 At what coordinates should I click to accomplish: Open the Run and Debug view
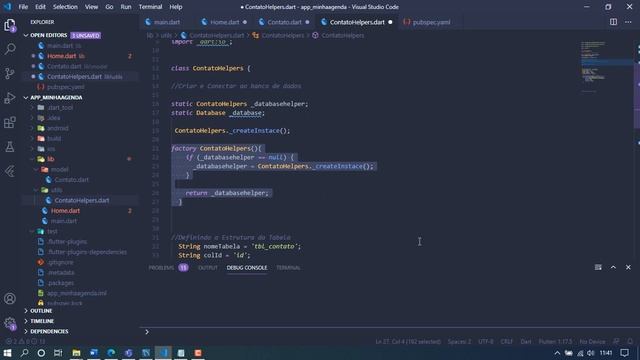[x=10, y=98]
